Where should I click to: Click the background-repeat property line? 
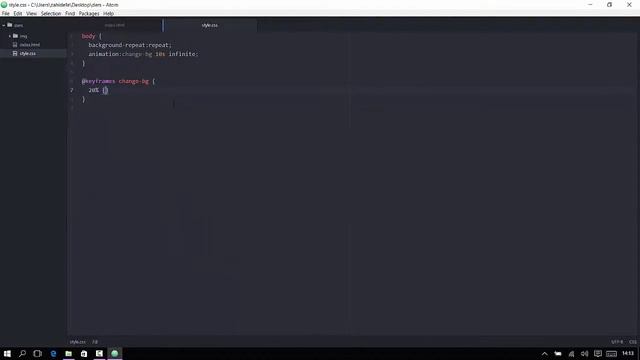click(x=130, y=45)
